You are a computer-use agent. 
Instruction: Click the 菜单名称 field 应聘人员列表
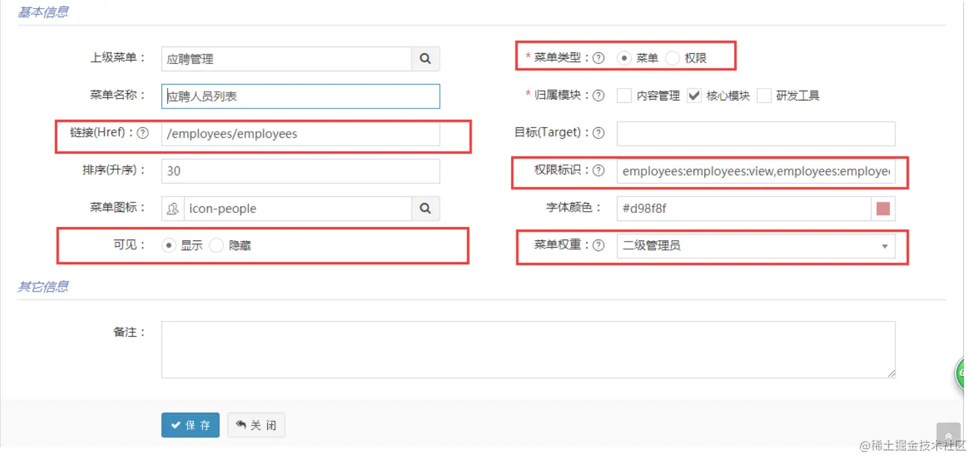(300, 96)
